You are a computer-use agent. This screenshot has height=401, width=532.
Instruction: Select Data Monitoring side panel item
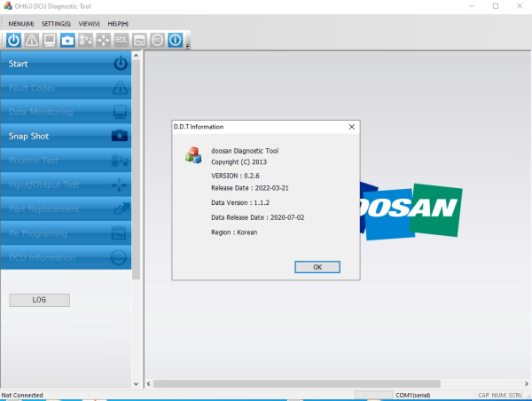[x=66, y=112]
